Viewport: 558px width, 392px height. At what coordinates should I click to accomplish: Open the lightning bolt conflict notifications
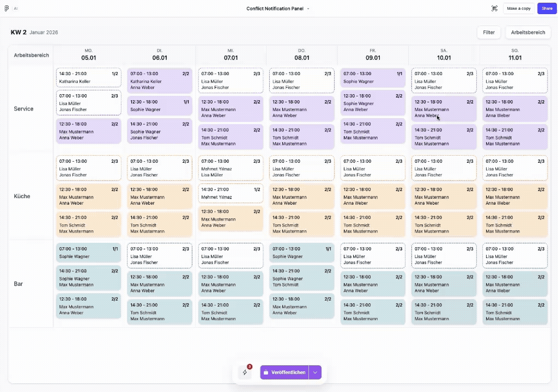pos(245,372)
